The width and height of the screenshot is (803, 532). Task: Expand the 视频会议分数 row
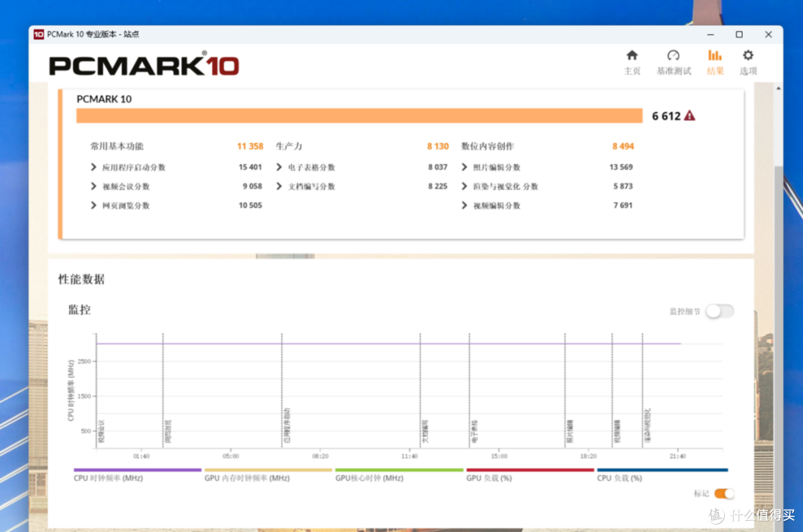[93, 186]
